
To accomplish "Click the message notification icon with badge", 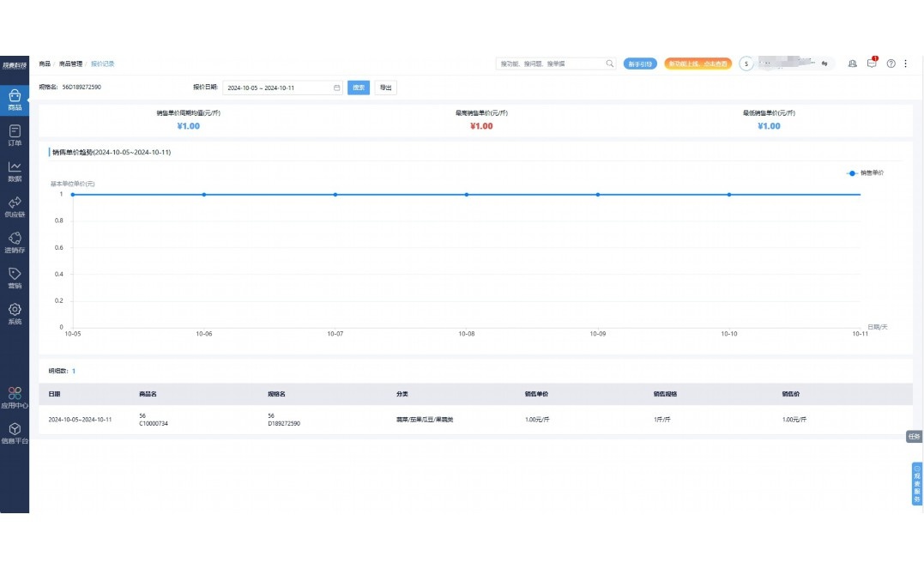I will 872,64.
